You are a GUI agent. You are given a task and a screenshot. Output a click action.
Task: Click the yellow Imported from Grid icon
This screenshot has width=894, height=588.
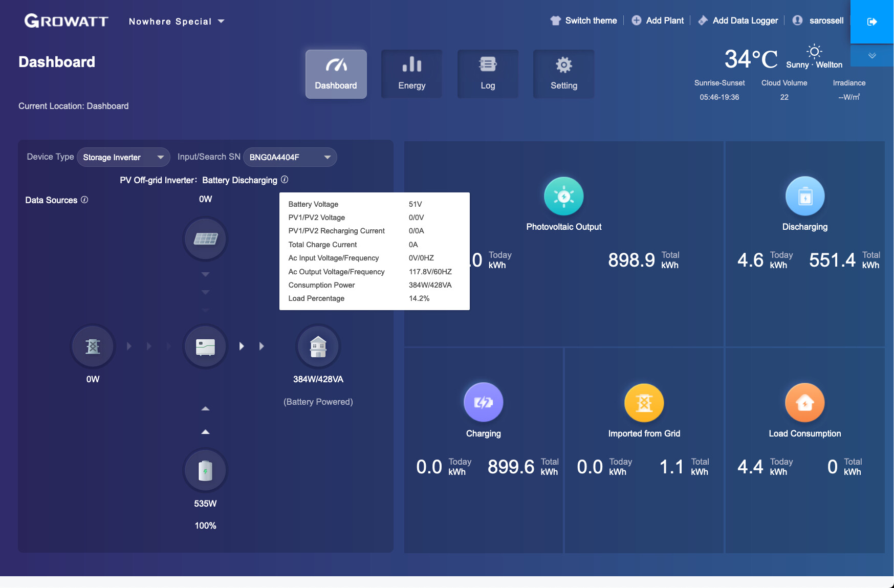coord(644,403)
